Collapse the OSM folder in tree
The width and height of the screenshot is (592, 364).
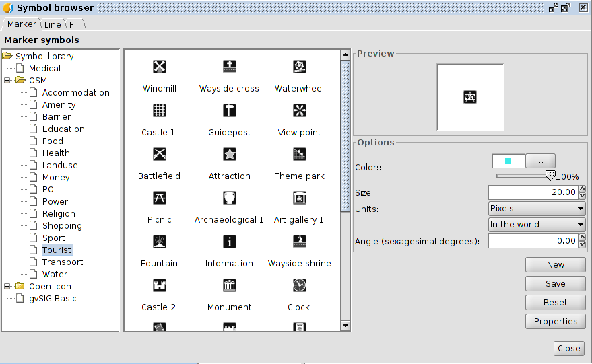pos(7,80)
